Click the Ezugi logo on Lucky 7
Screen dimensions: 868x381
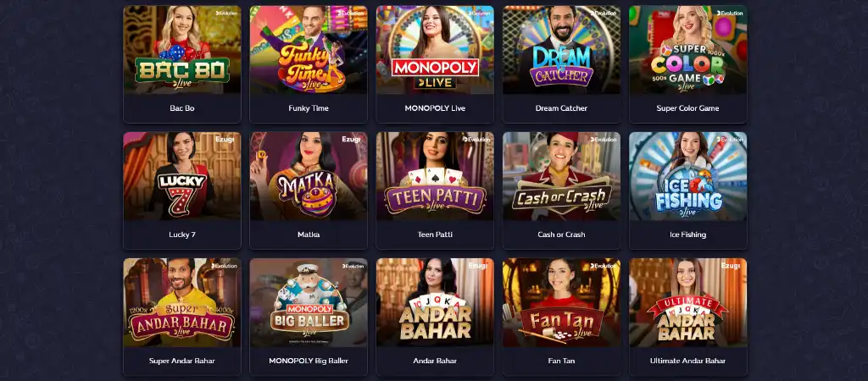pyautogui.click(x=226, y=140)
